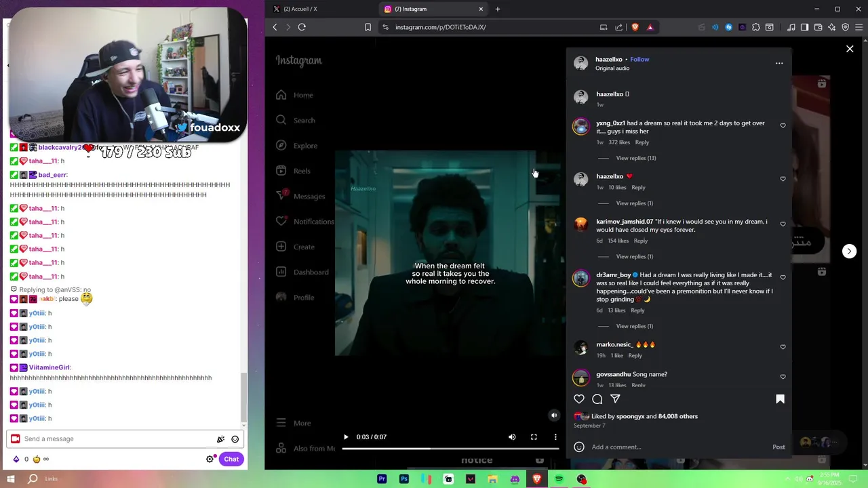Expand the More menu in sidebar
Image resolution: width=868 pixels, height=488 pixels.
[293, 423]
